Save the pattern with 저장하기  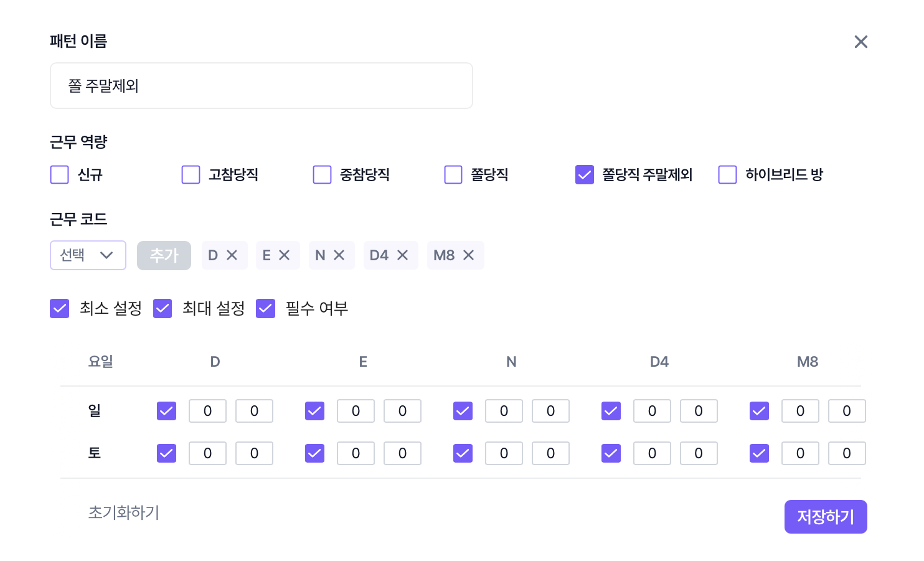826,517
